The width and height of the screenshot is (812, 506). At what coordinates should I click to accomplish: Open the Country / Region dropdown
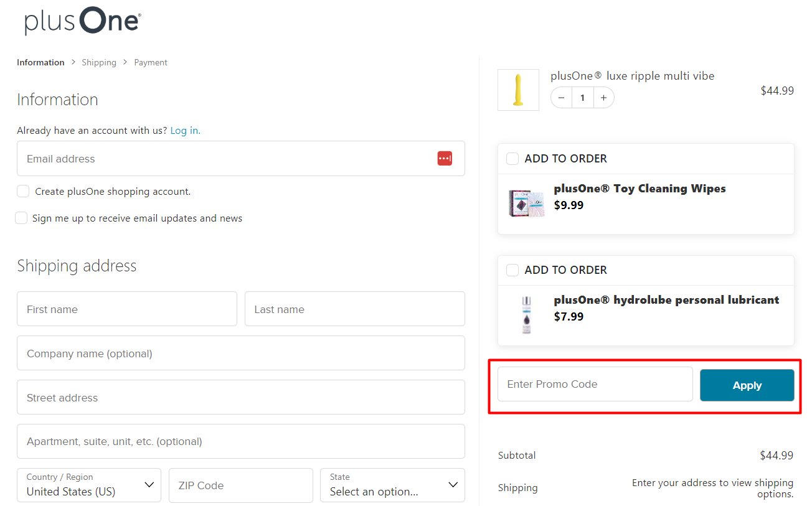point(89,485)
